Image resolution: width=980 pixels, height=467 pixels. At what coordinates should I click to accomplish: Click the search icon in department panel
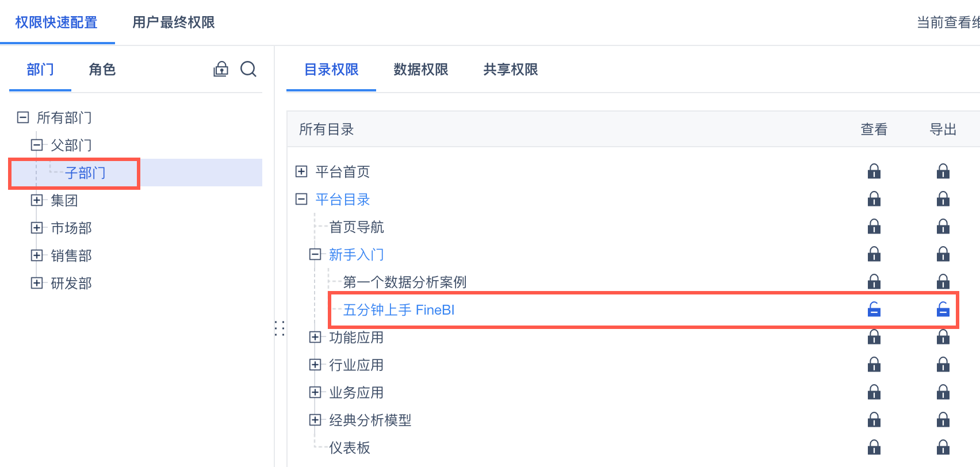coord(248,70)
